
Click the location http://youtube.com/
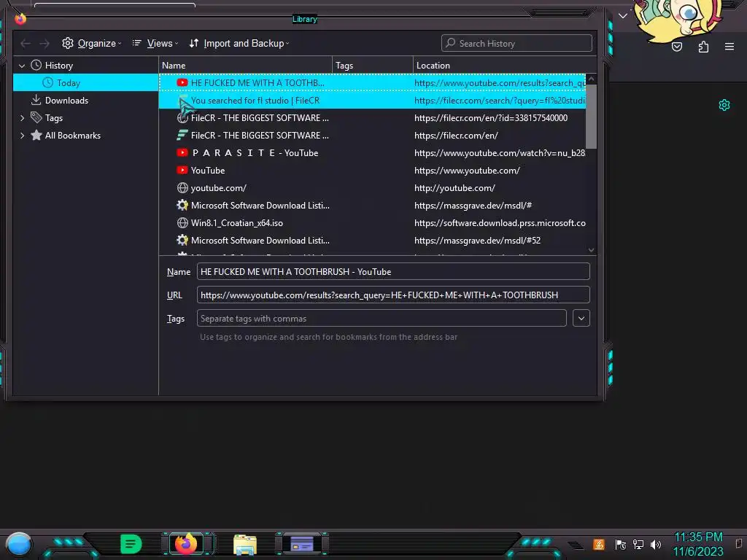pos(454,188)
